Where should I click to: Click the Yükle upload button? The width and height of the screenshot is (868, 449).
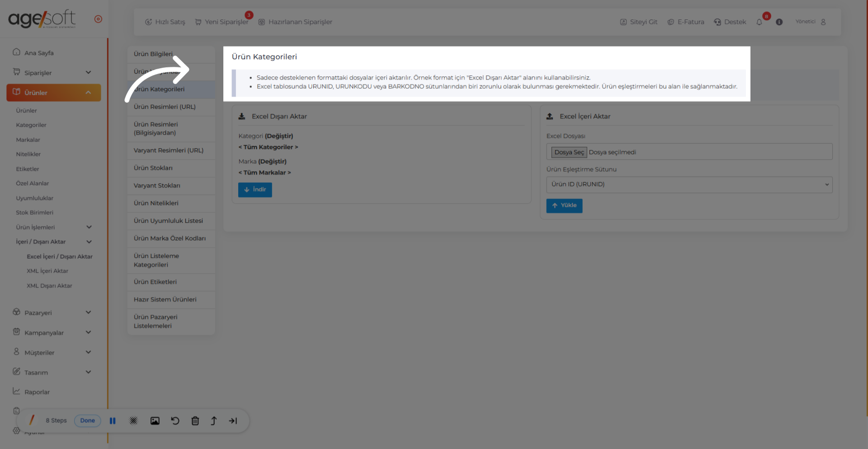click(x=564, y=206)
